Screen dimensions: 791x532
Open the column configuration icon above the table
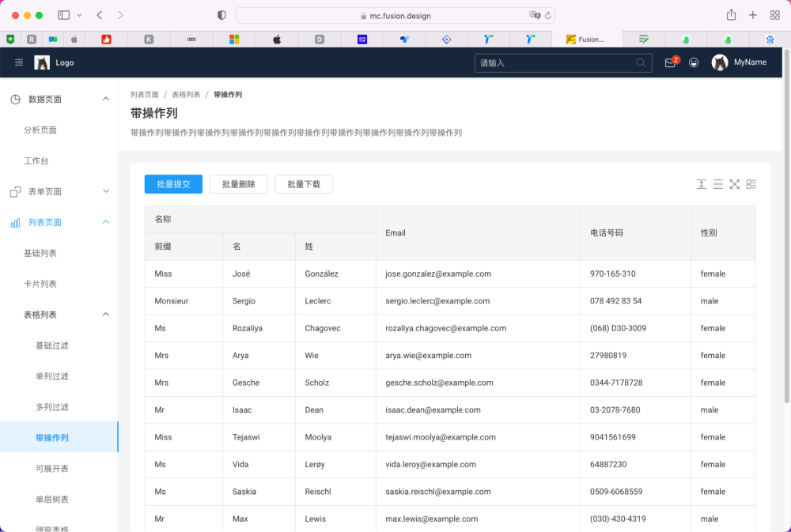pyautogui.click(x=751, y=183)
